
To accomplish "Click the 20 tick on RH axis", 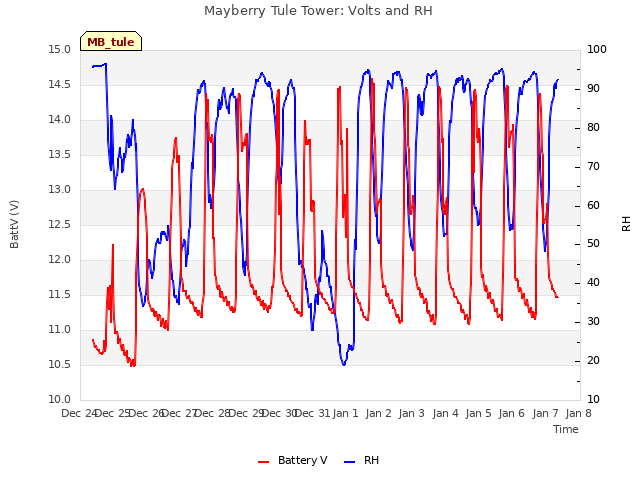I will (x=593, y=361).
